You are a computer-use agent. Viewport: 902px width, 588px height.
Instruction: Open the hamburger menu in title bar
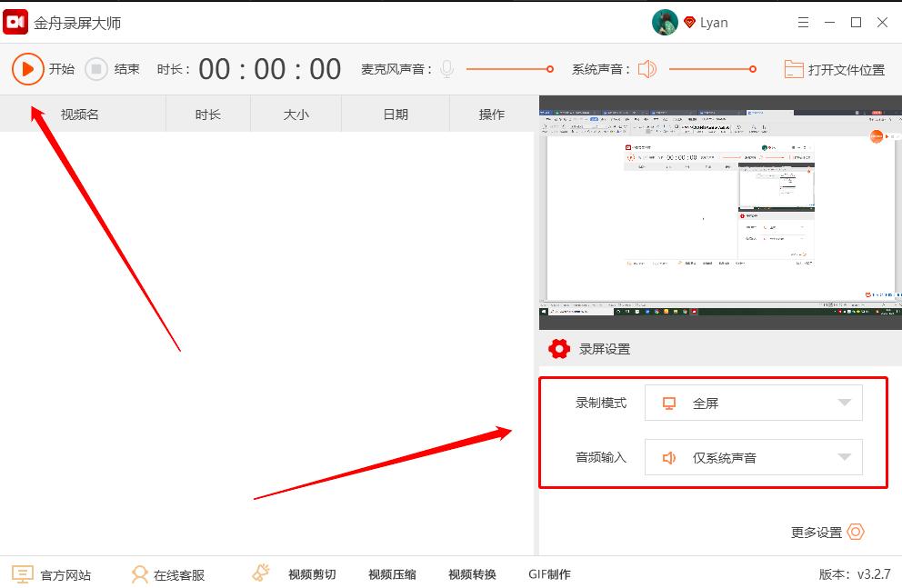pos(803,23)
